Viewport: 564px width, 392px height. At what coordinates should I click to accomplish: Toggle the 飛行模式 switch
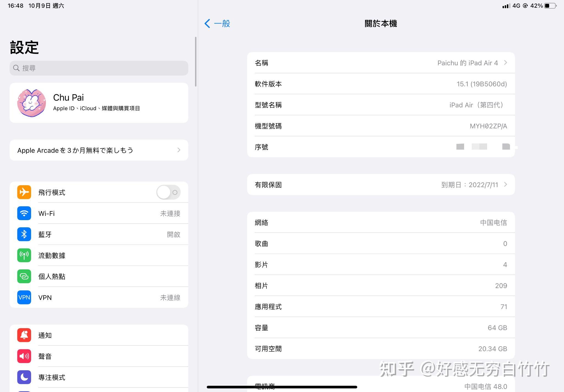(168, 192)
